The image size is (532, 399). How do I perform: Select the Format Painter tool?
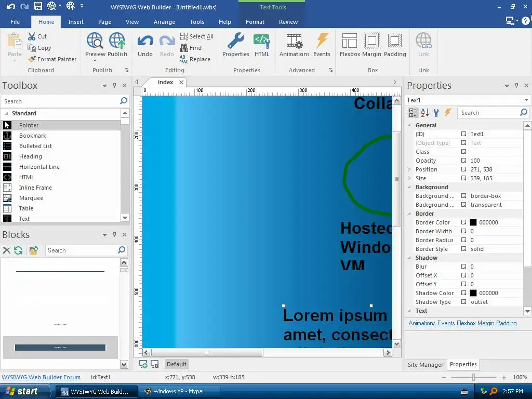click(52, 59)
